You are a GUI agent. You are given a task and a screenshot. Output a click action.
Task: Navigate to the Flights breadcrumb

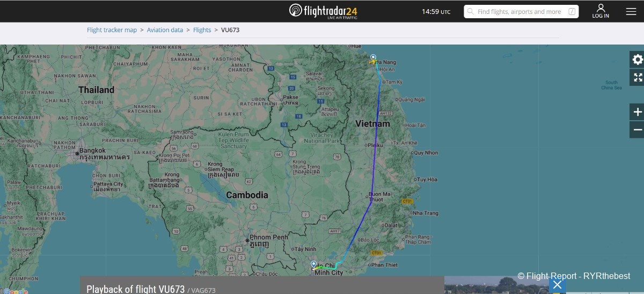[x=202, y=30]
